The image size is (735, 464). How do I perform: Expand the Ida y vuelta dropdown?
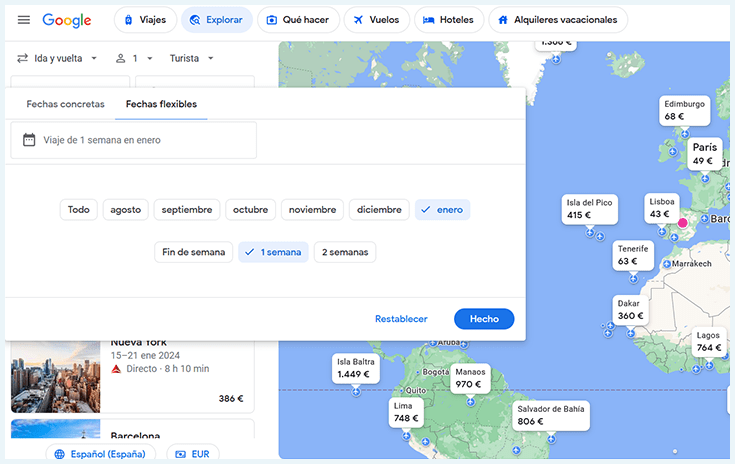click(57, 58)
